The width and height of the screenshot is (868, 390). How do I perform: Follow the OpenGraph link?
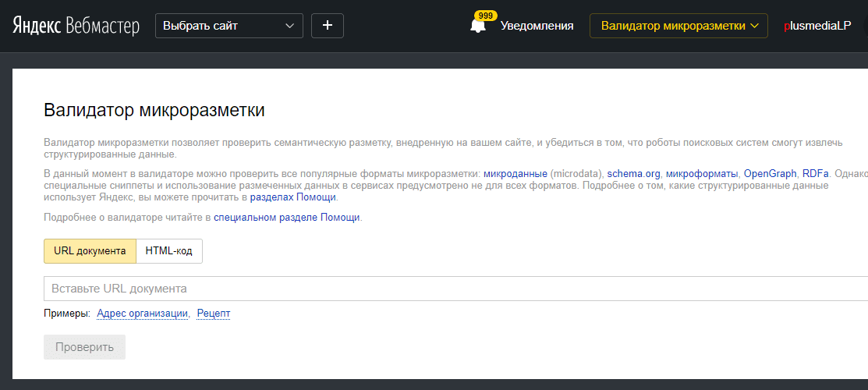click(770, 173)
